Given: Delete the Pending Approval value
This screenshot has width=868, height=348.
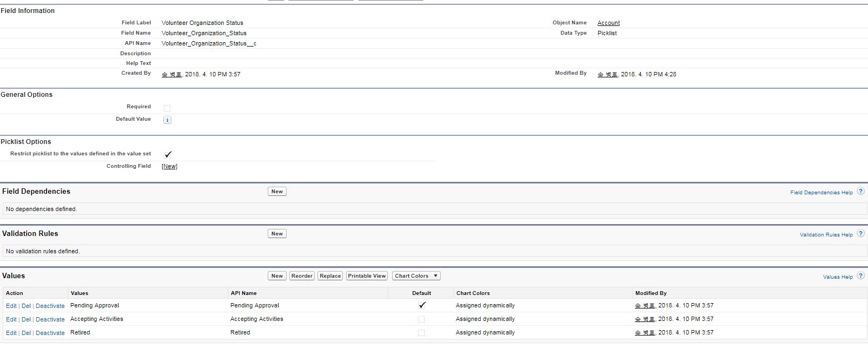Looking at the screenshot, I should pyautogui.click(x=26, y=306).
